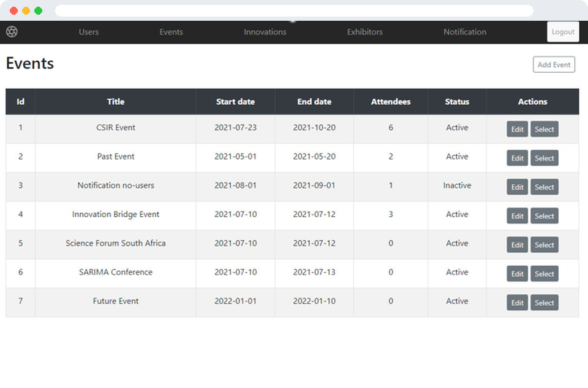The width and height of the screenshot is (588, 388).
Task: Click the Past Event title cell
Action: (116, 157)
